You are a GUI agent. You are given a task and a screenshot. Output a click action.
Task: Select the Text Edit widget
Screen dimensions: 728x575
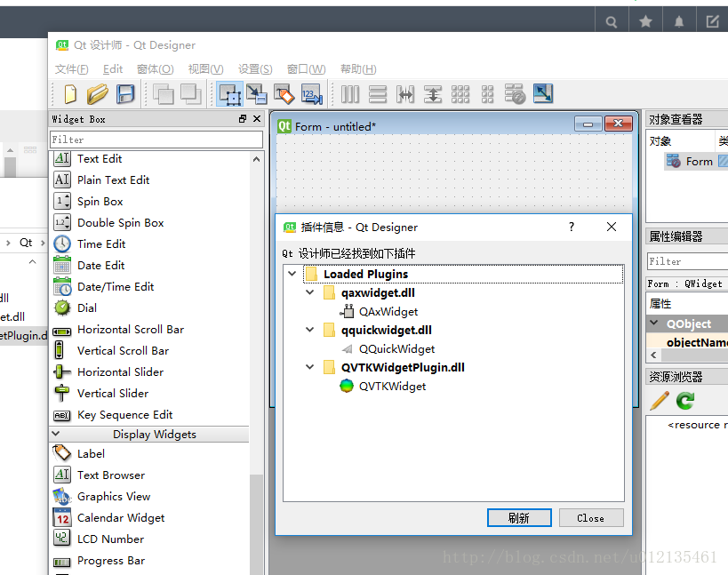pos(100,159)
